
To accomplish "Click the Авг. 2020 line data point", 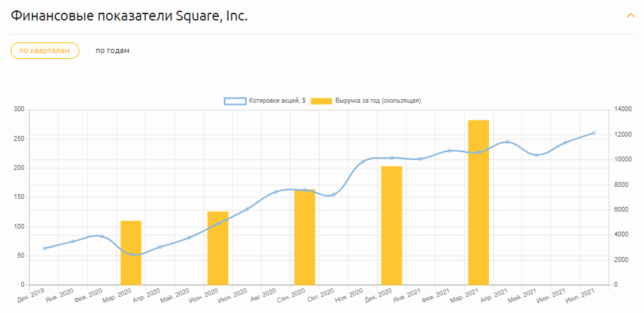I will [x=276, y=192].
